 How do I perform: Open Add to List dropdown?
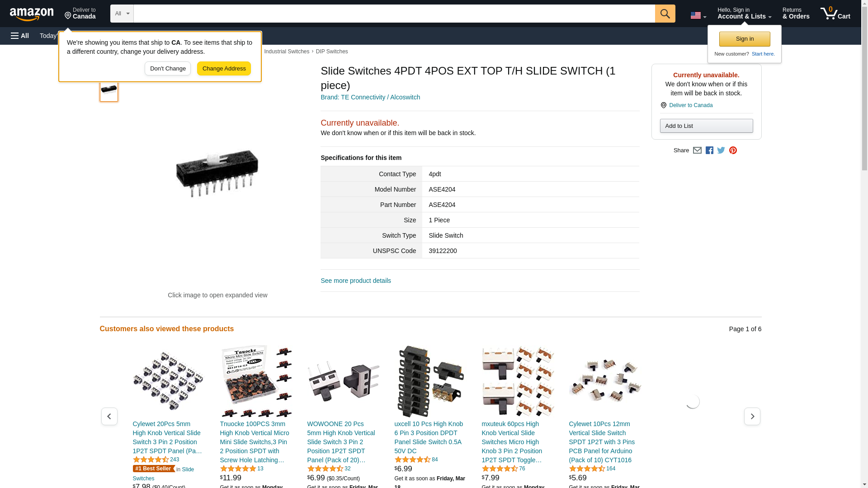click(x=706, y=126)
